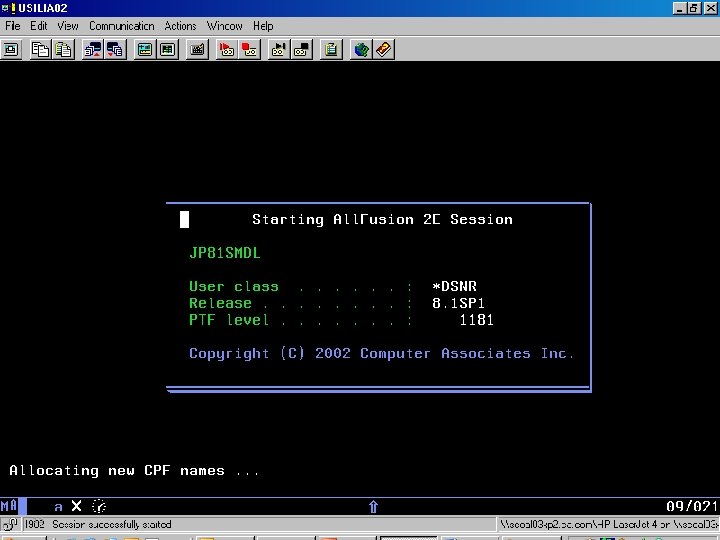Open the View menu
720x540 pixels.
click(68, 26)
